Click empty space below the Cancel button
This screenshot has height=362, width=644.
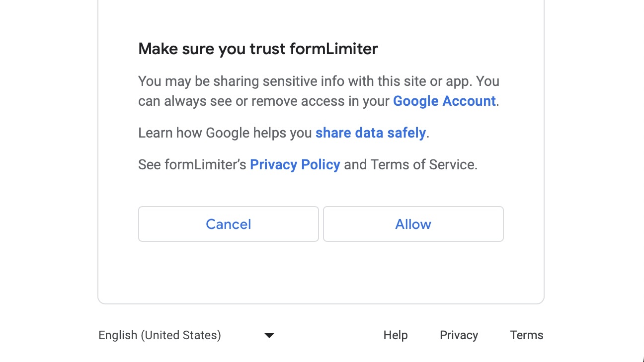[x=228, y=271]
